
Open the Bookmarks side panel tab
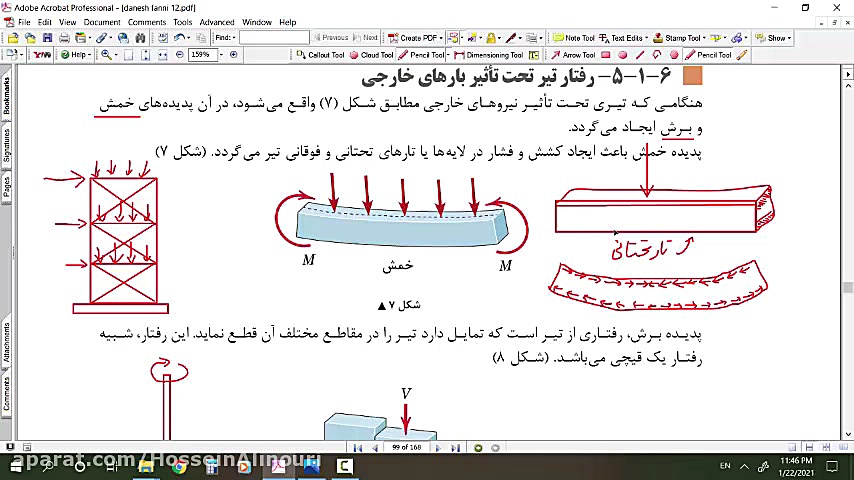pos(7,95)
